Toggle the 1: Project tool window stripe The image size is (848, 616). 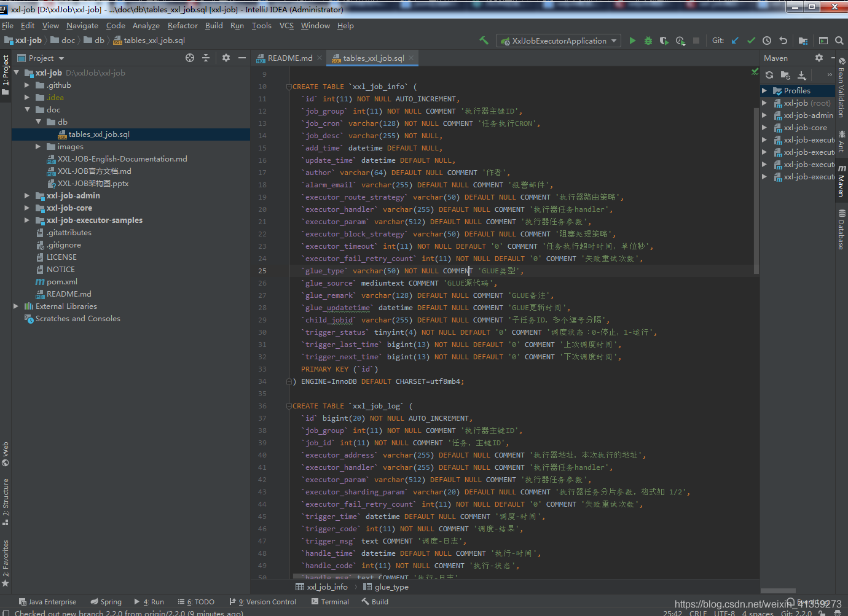tap(6, 74)
